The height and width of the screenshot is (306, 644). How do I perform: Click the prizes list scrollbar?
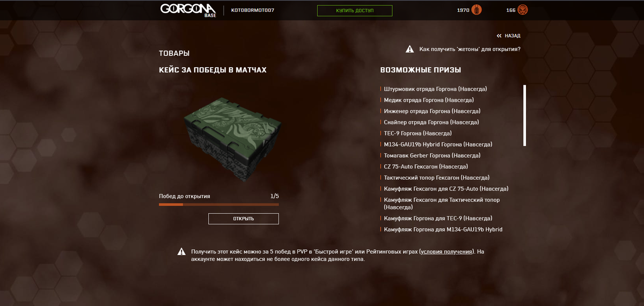524,115
